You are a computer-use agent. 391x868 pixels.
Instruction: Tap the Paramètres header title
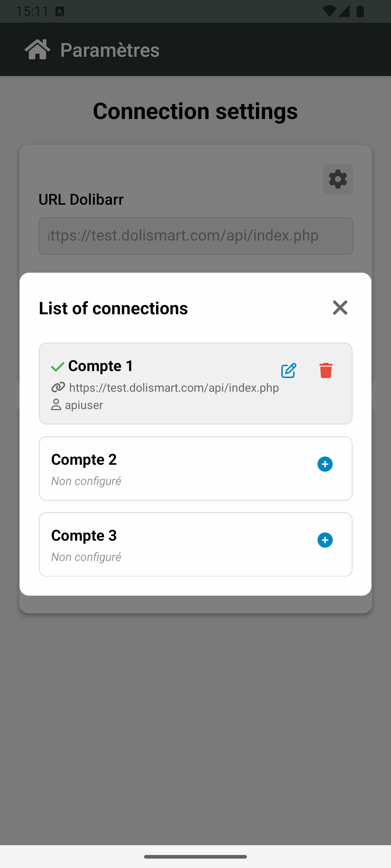click(x=110, y=50)
